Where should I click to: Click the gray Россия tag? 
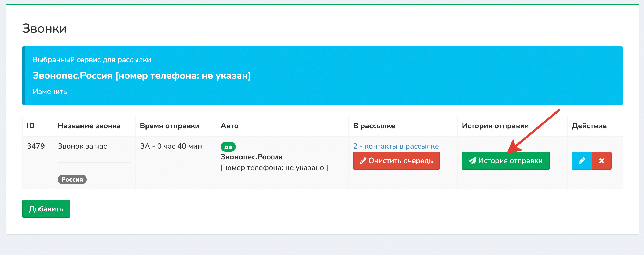pos(72,179)
